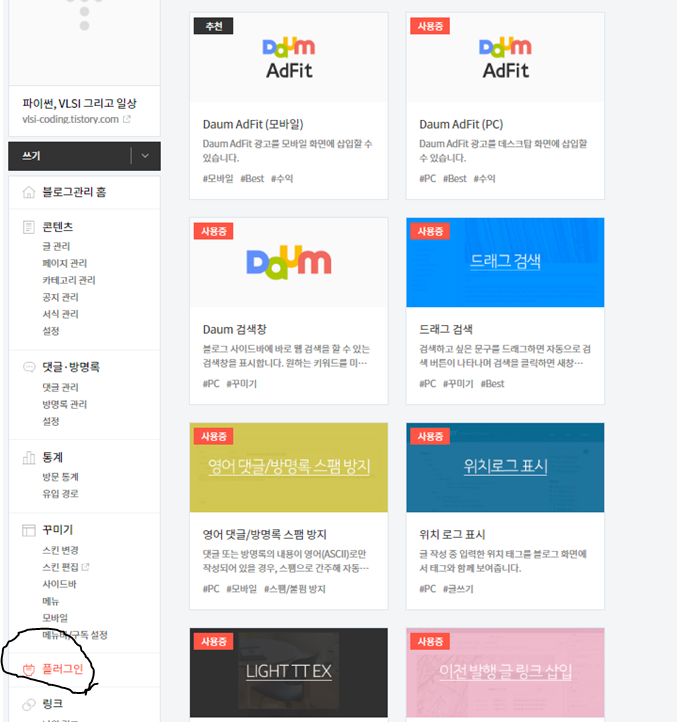Click the Daum 검색창 title text

click(x=234, y=330)
